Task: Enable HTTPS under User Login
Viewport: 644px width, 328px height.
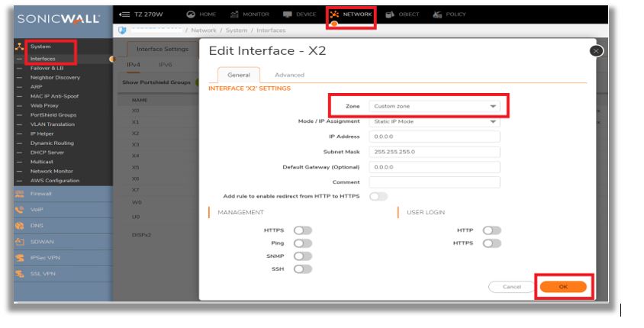Action: [x=492, y=243]
